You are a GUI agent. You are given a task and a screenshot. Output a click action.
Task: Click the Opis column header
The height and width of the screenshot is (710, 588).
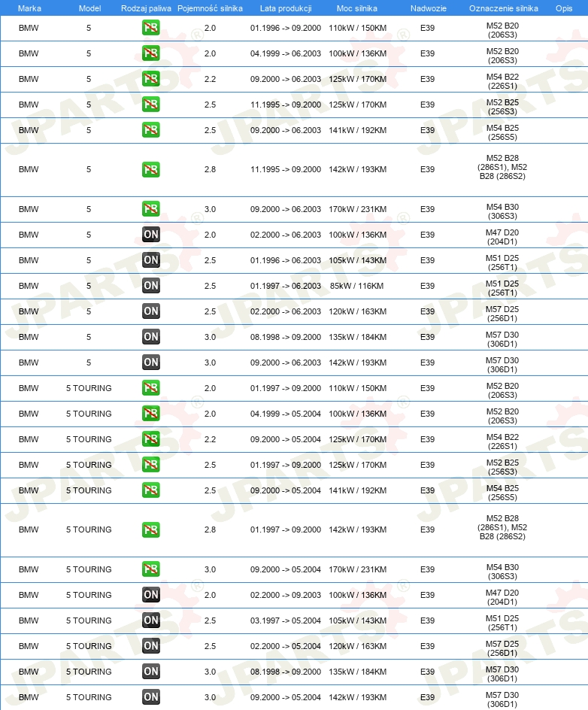pyautogui.click(x=564, y=8)
